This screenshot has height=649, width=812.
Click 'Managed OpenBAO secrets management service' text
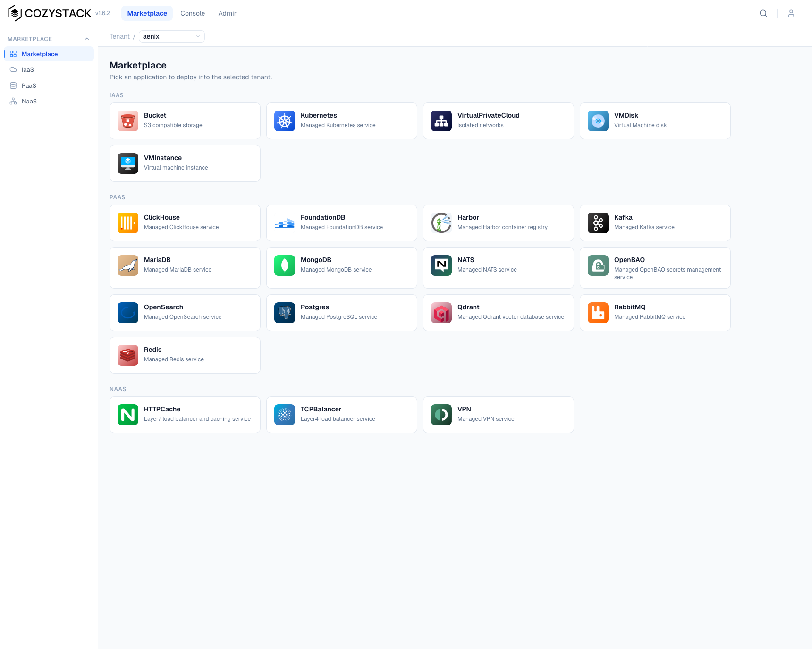668,273
